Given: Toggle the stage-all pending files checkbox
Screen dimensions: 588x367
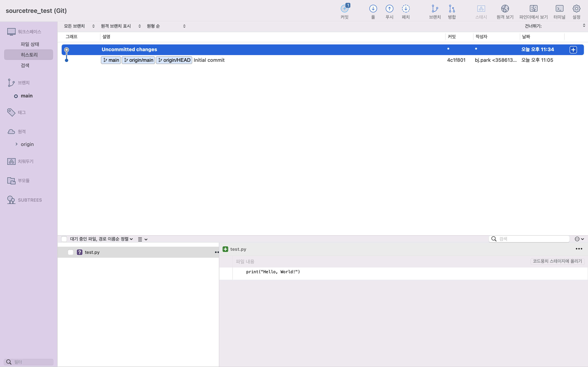Looking at the screenshot, I should (x=64, y=239).
